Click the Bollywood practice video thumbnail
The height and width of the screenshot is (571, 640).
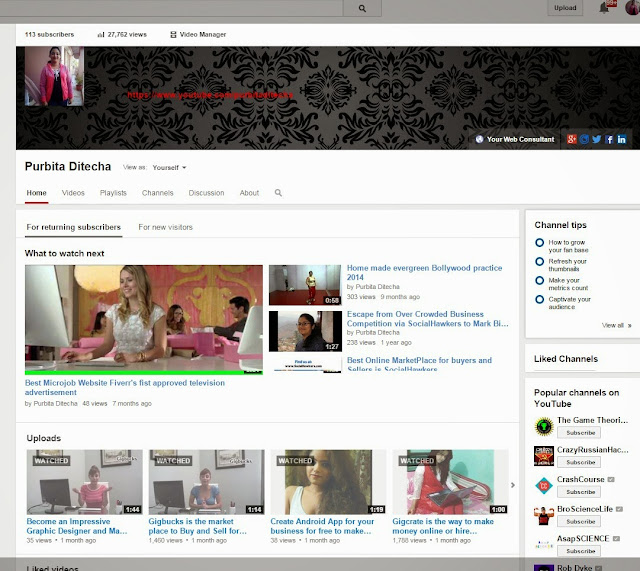click(305, 285)
